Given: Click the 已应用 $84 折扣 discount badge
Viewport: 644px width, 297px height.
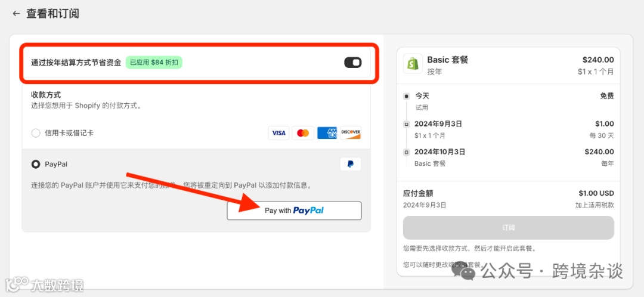Looking at the screenshot, I should (x=154, y=63).
